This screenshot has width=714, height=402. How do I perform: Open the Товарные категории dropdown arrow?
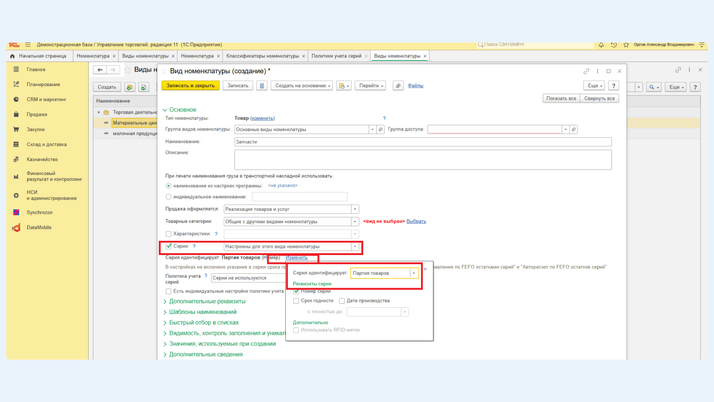[x=354, y=222]
